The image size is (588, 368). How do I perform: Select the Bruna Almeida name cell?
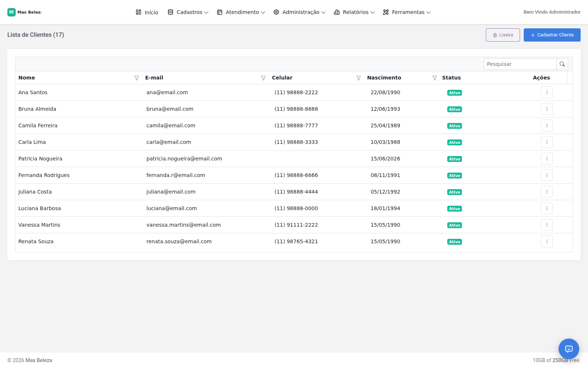point(37,109)
